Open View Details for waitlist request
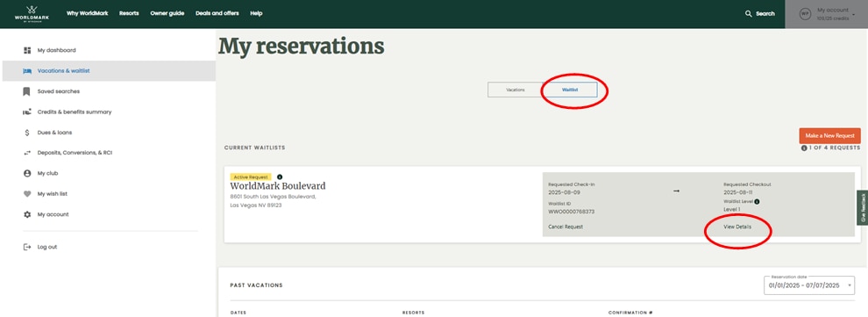868x317 pixels. 737,227
